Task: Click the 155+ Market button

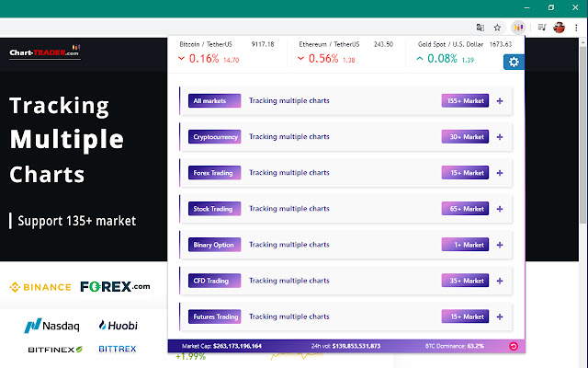Action: click(465, 100)
